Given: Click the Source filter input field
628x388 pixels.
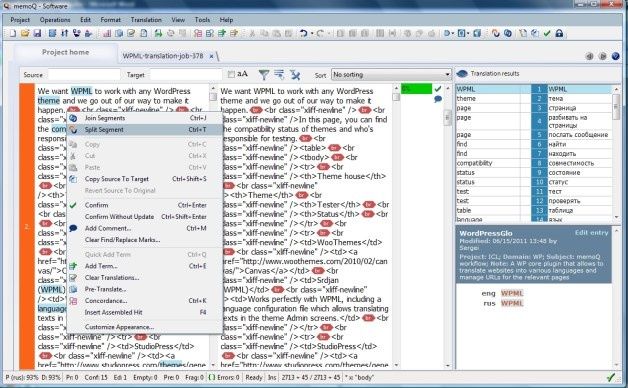Looking at the screenshot, I should [x=84, y=74].
